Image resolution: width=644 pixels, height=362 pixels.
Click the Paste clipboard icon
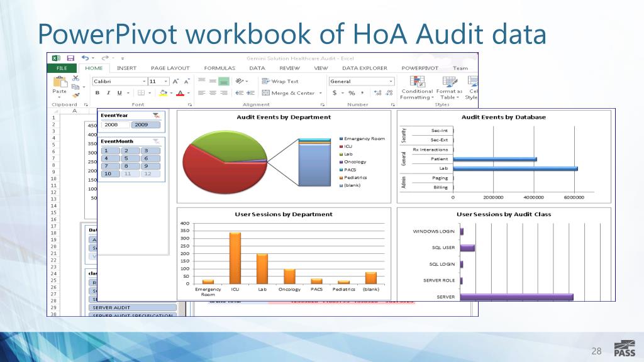click(x=60, y=82)
